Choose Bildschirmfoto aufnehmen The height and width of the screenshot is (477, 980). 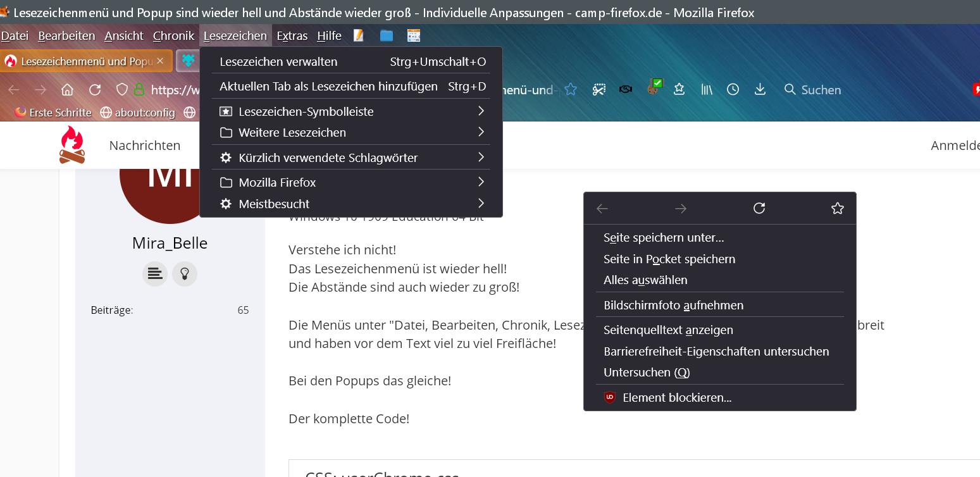720,305
